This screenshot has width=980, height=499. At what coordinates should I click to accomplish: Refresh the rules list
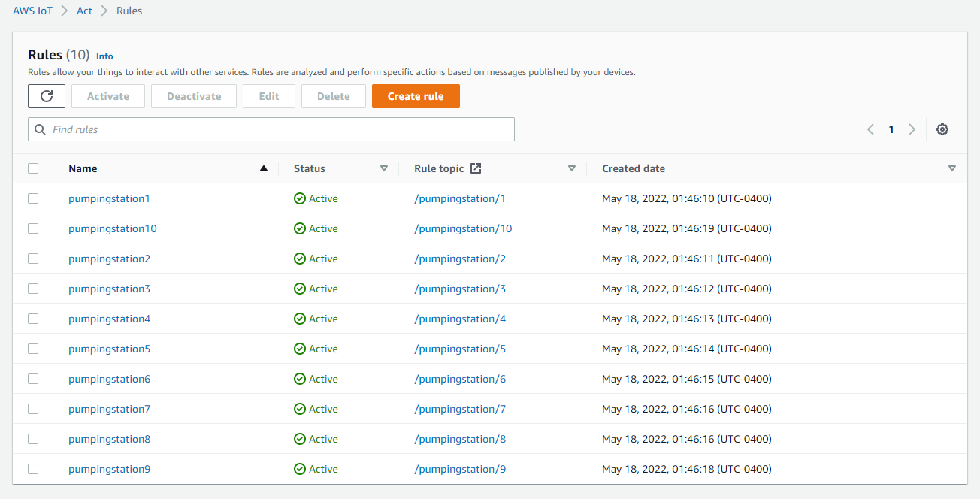(x=47, y=96)
